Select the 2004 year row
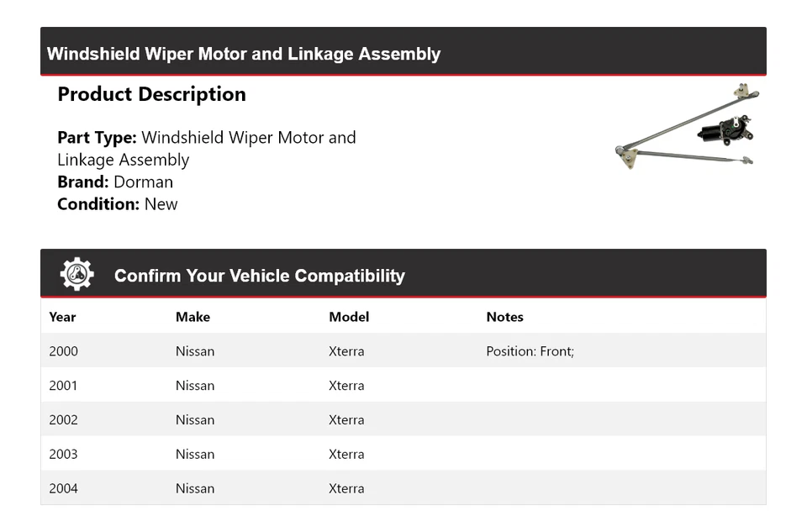 63,488
